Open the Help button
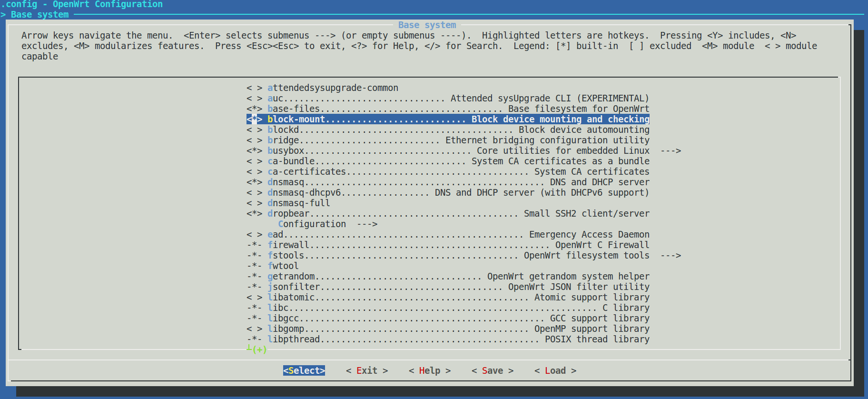Viewport: 868px width, 399px height. pos(430,371)
